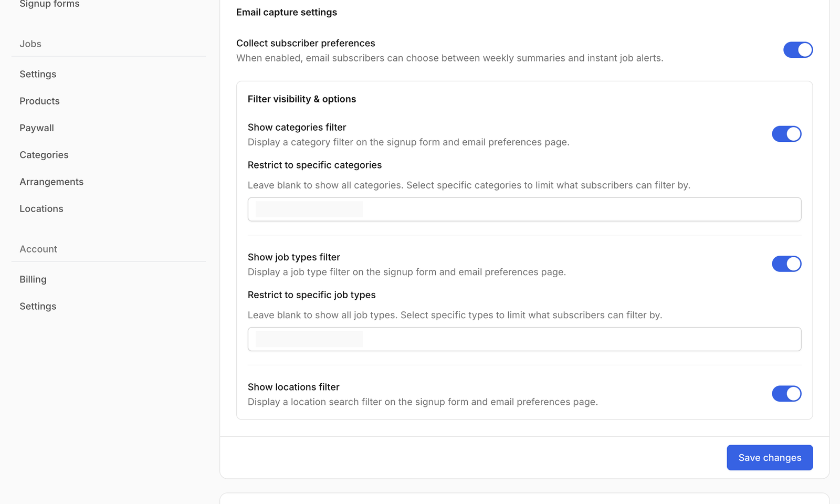Click the Filter visibility & options heading
This screenshot has width=840, height=504.
302,99
